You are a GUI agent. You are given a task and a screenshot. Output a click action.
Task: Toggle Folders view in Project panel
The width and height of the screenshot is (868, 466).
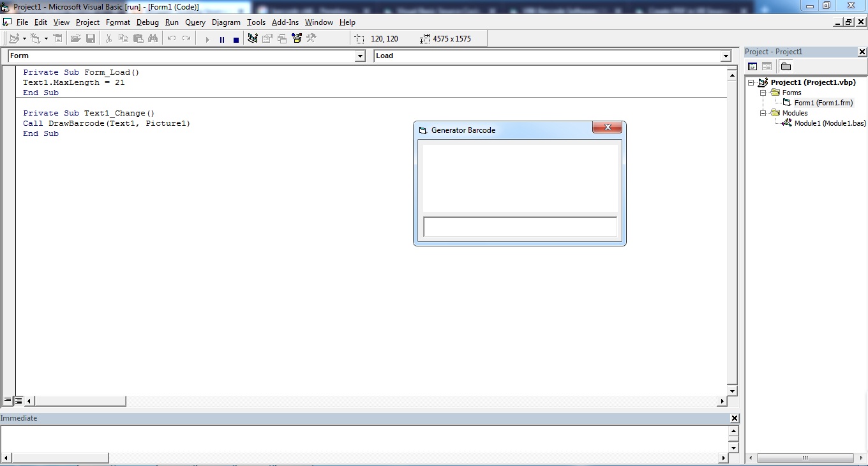coord(786,66)
